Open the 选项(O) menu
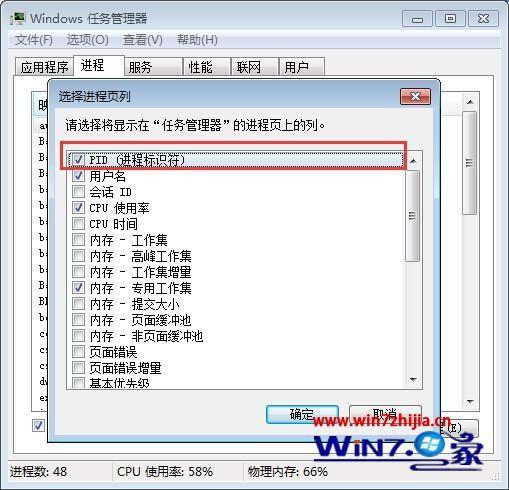Image resolution: width=509 pixels, height=490 pixels. pos(88,40)
